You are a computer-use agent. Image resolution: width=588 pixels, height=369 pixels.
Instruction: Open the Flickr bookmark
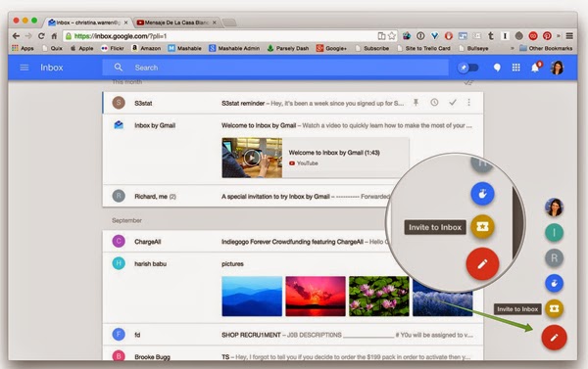pyautogui.click(x=113, y=48)
